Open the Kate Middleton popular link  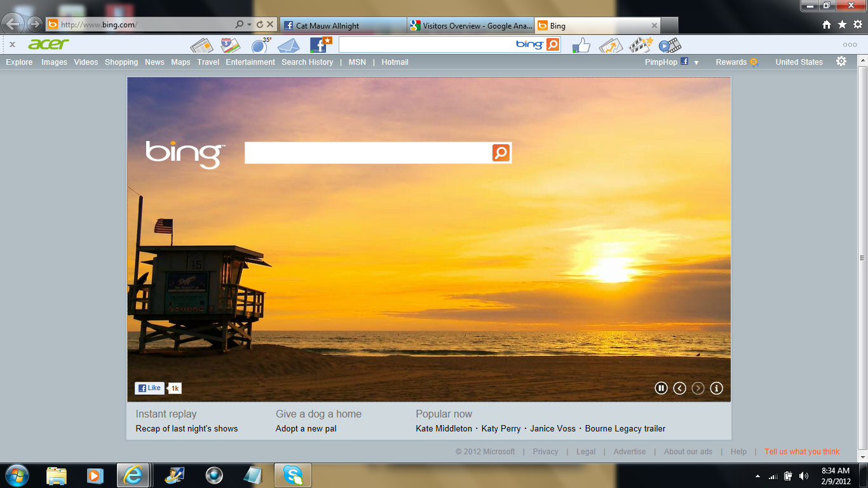click(x=444, y=429)
